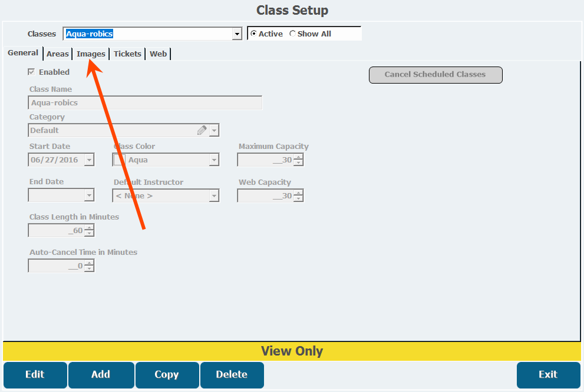Screen dimensions: 584x392
Task: Open the End Date calendar dropdown
Action: [89, 195]
